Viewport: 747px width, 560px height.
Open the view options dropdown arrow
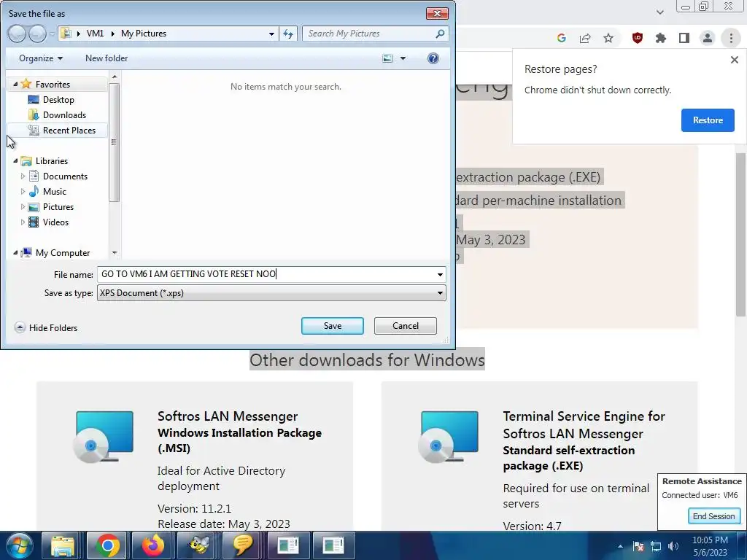pyautogui.click(x=403, y=58)
